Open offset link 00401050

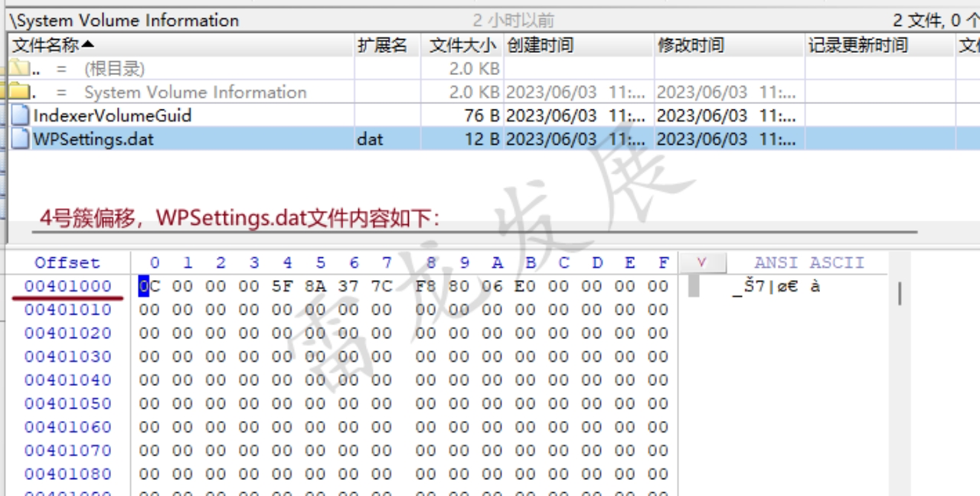[67, 403]
